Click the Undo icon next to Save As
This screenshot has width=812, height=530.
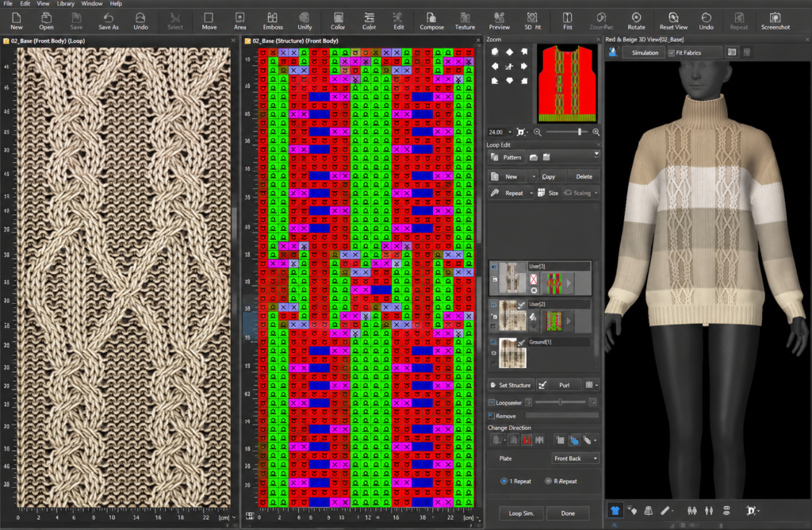tap(140, 21)
